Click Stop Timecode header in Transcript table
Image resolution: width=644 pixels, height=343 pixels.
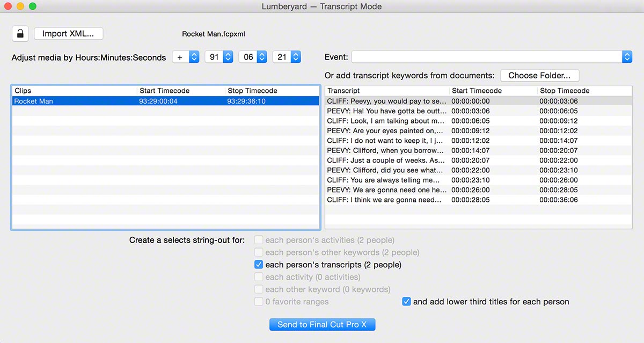(x=585, y=91)
